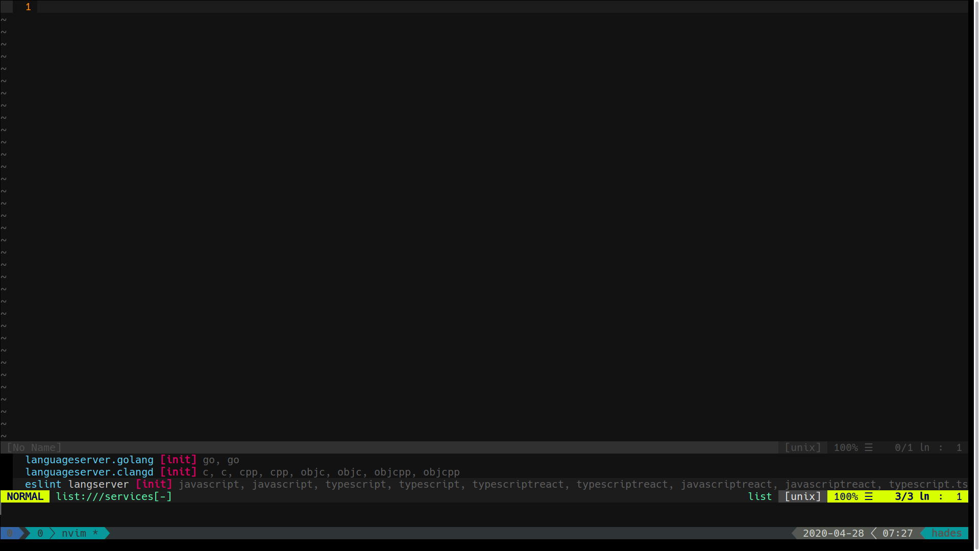Toggle the [init] status of eslint langserver
The height and width of the screenshot is (551, 980).
coord(154,484)
